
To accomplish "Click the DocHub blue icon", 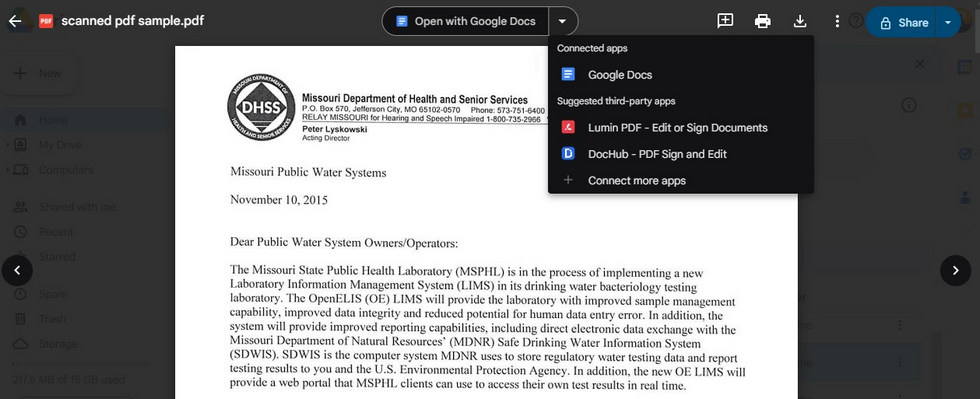I will pos(568,154).
